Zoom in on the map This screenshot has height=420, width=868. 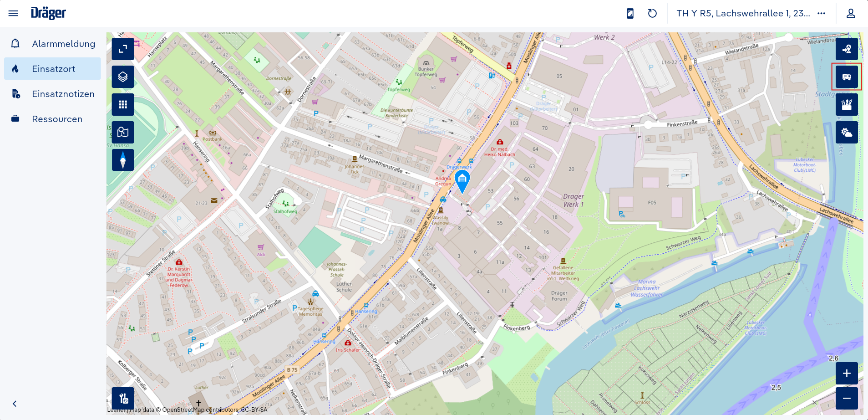(847, 374)
